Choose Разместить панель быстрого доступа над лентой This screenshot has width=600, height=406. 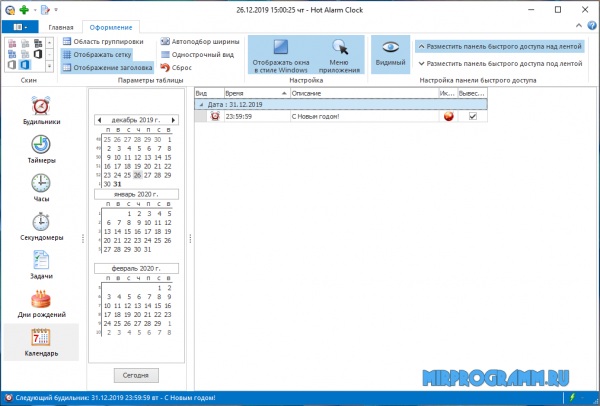500,46
